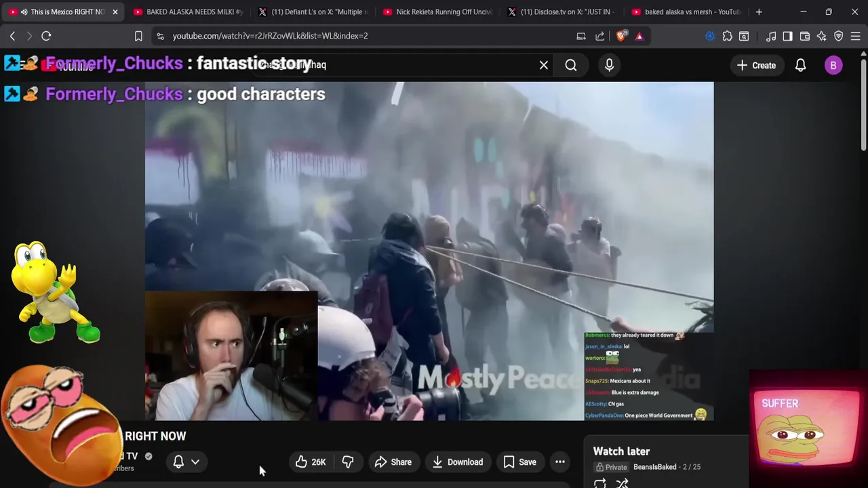
Task: Download this video
Action: (x=458, y=462)
